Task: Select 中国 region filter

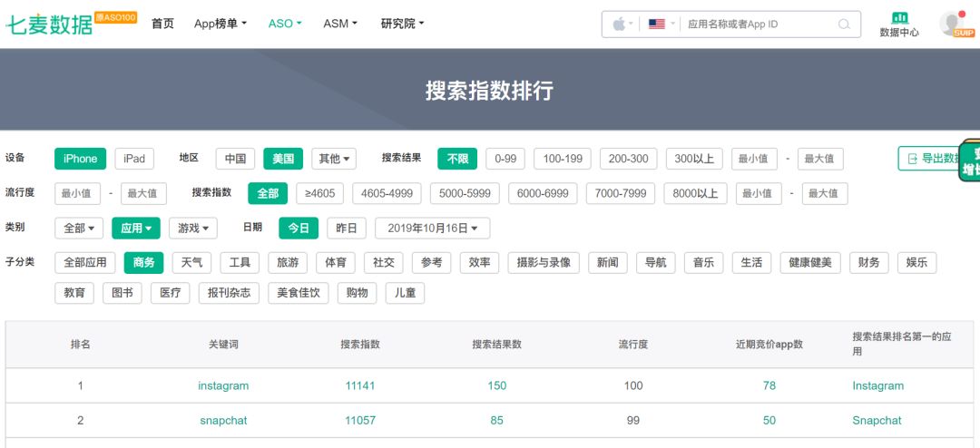Action: 235,159
